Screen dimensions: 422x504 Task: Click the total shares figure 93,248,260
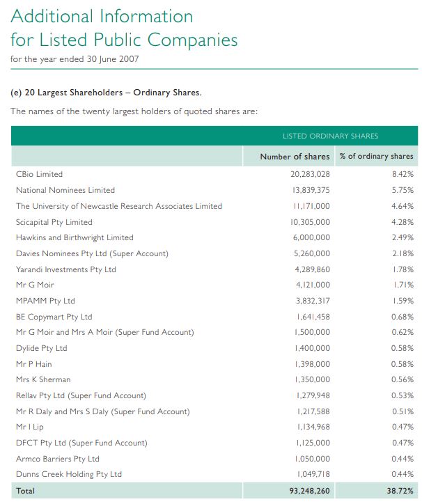(x=309, y=491)
